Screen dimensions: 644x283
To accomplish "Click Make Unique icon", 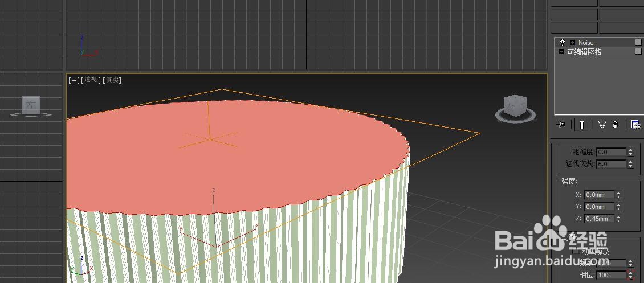I will coord(602,125).
